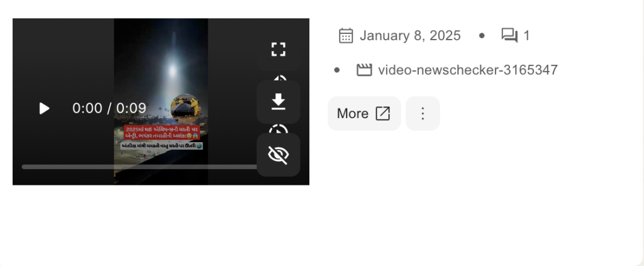Click the partially hidden playback speed icon

click(279, 128)
